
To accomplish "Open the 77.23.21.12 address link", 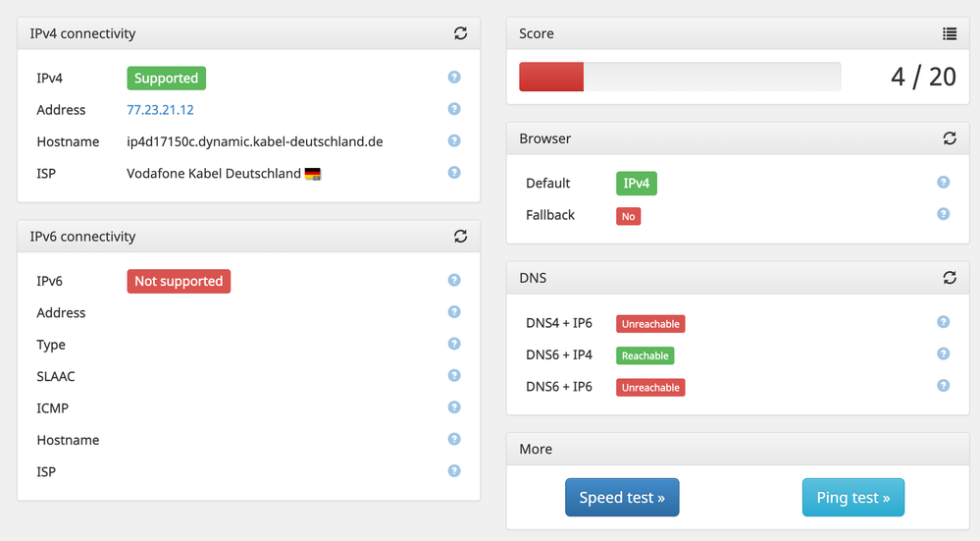I will pyautogui.click(x=160, y=110).
